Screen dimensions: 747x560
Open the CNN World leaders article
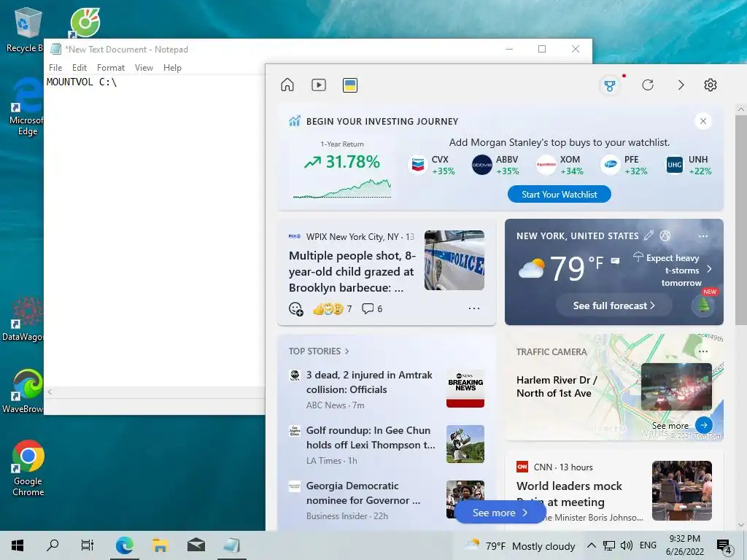pos(569,494)
